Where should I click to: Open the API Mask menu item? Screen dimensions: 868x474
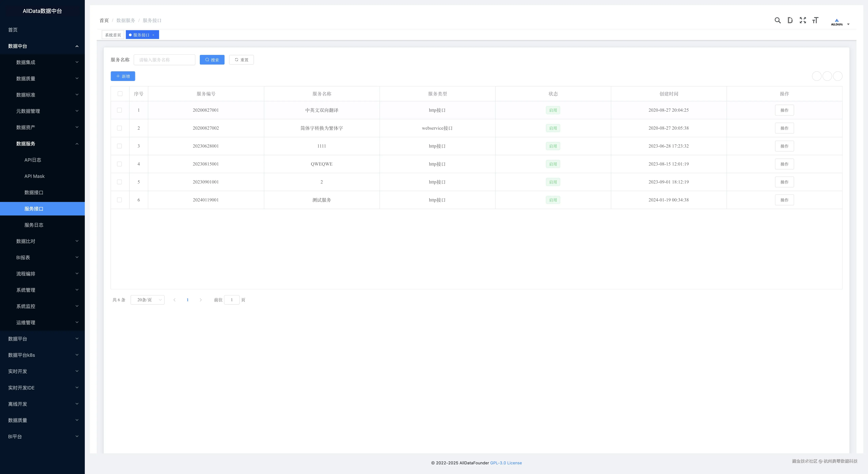tap(34, 176)
